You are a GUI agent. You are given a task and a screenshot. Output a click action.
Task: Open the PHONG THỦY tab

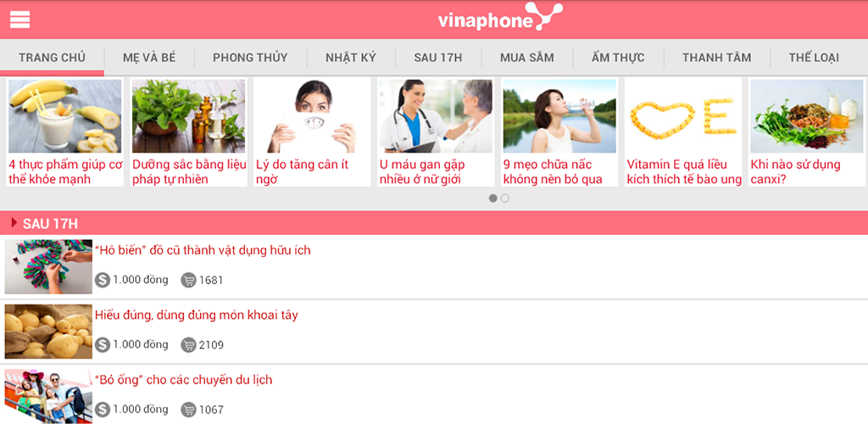pyautogui.click(x=250, y=58)
